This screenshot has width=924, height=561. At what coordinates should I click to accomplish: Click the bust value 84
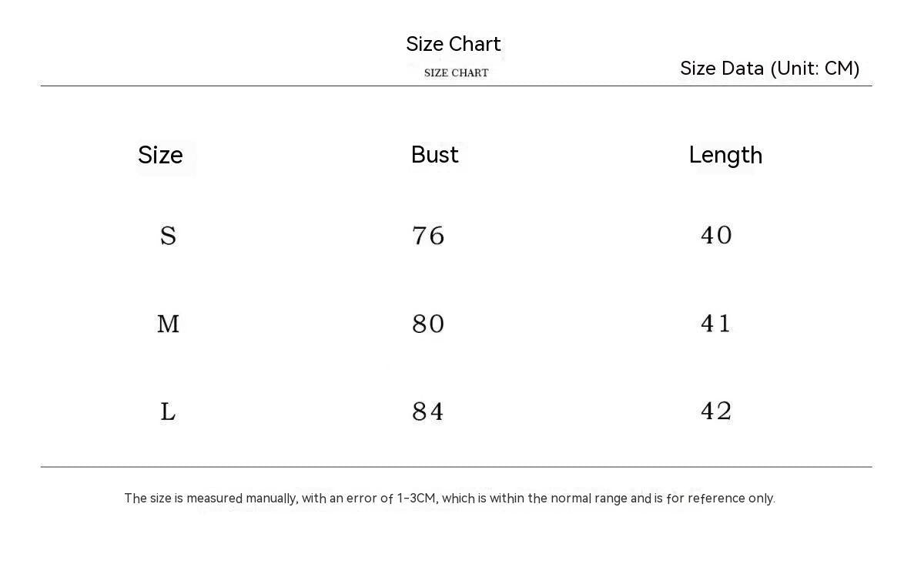[x=428, y=412]
